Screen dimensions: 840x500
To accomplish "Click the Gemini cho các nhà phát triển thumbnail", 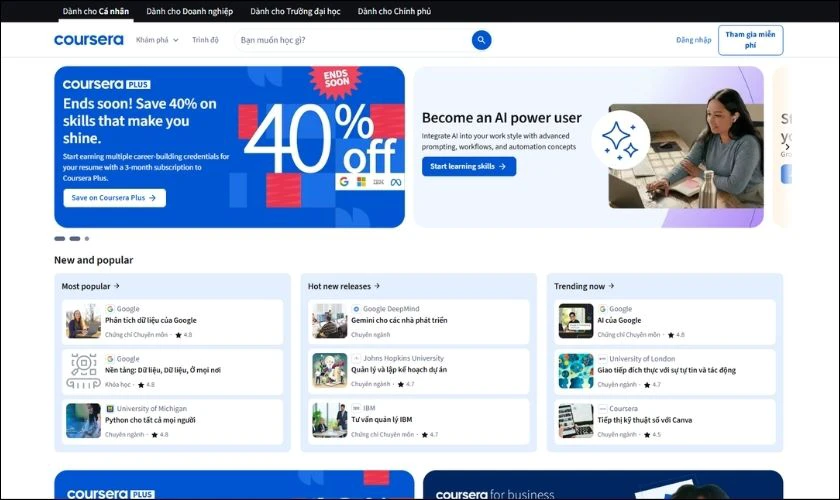I will coord(329,321).
